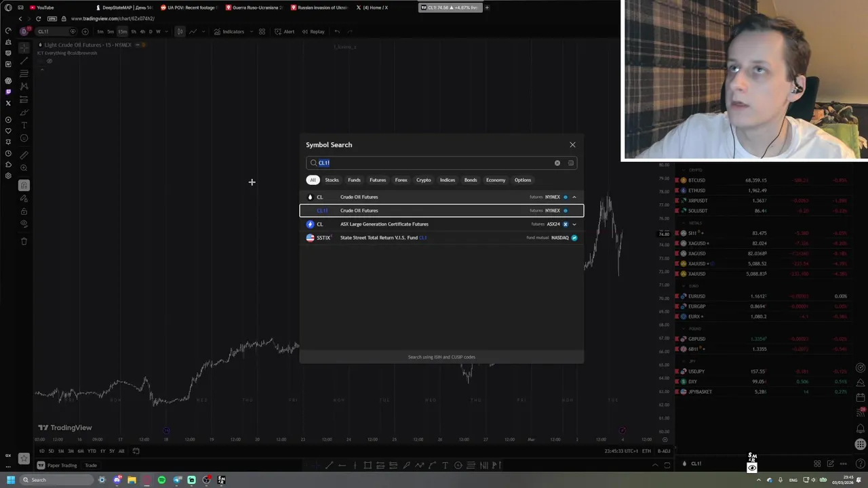
Task: Clear the symbol search field
Action: tap(557, 163)
